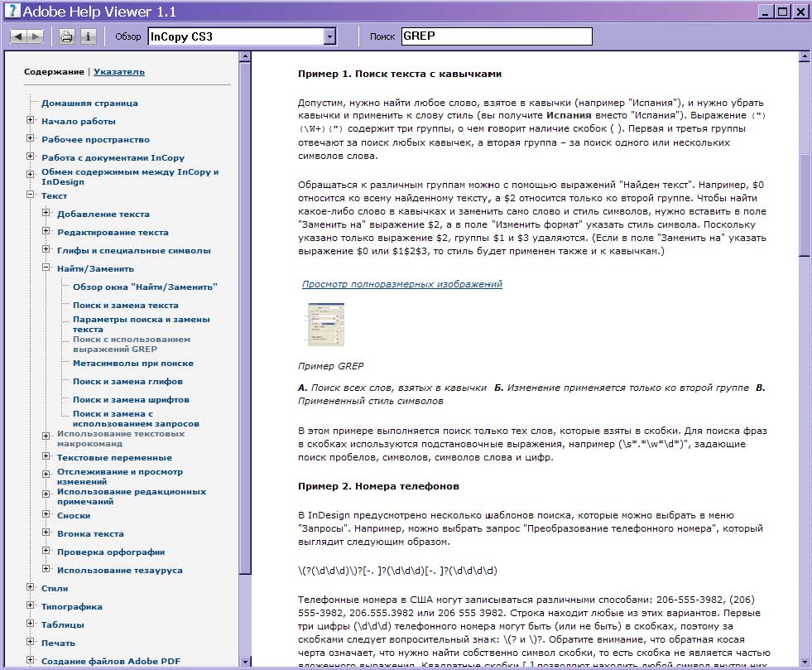
Task: Expand Отслеживание и просмотр изменений
Action: (46, 474)
